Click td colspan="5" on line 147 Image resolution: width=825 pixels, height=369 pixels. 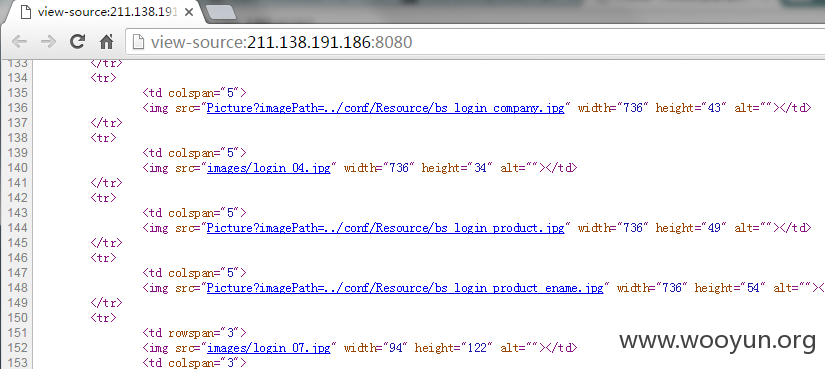coord(194,273)
